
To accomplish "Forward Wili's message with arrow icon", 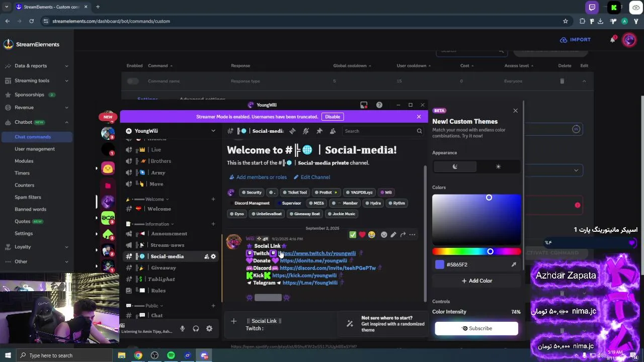I will click(403, 234).
